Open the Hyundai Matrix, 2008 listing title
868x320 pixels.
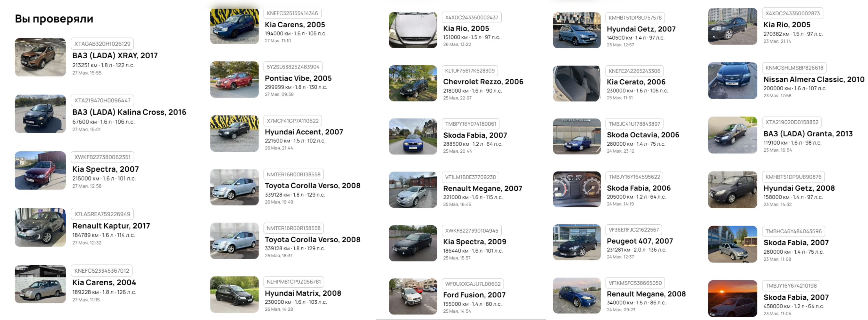303,293
